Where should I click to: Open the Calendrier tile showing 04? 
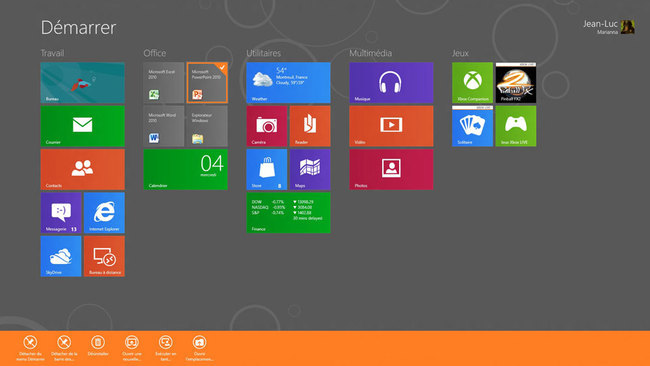click(x=185, y=170)
